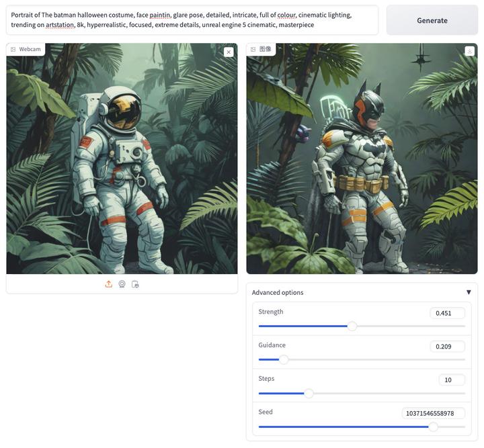Adjust the Strength slider handle

tap(352, 326)
